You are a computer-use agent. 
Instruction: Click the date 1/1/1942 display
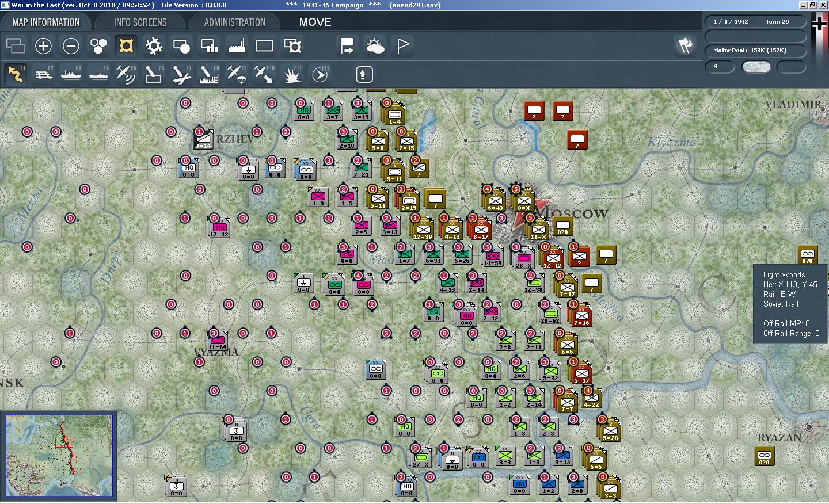tap(731, 21)
